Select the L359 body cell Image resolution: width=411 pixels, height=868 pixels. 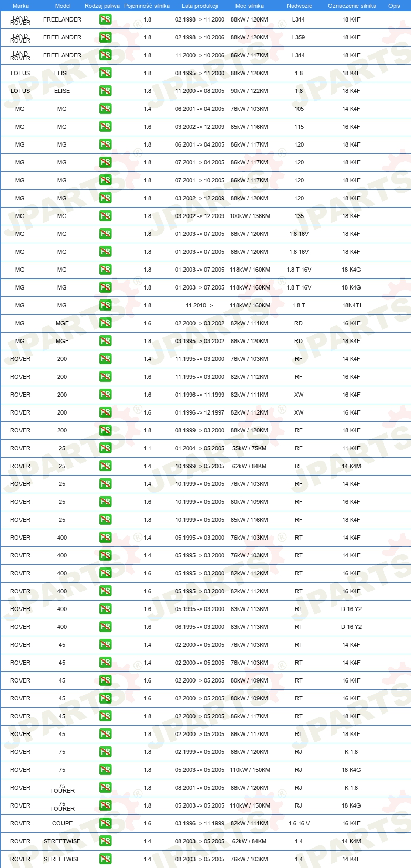(299, 37)
